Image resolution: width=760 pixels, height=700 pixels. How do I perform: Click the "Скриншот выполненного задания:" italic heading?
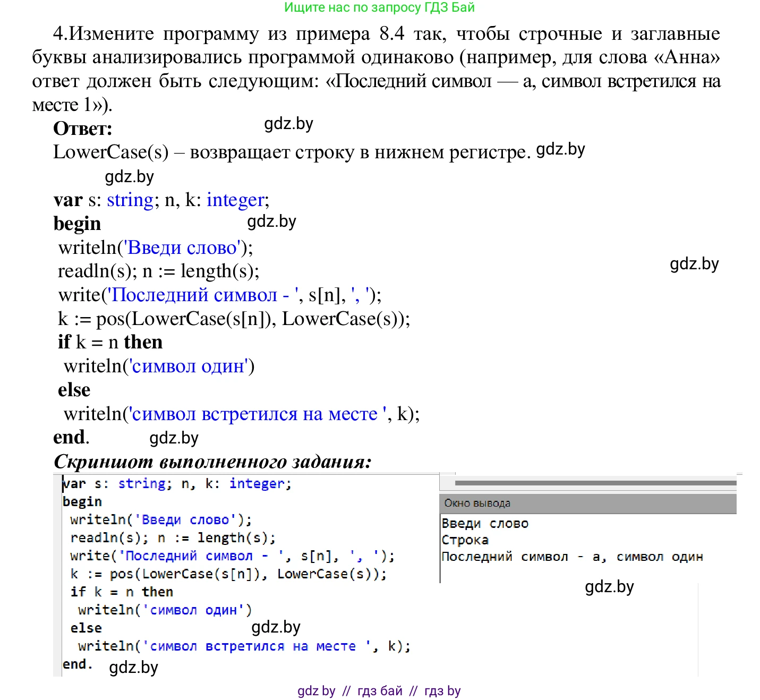pos(212,462)
